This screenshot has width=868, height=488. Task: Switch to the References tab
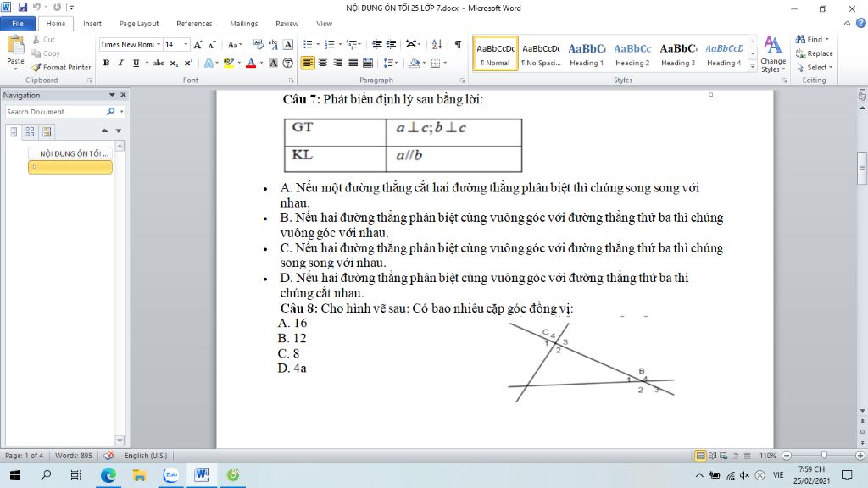(194, 23)
